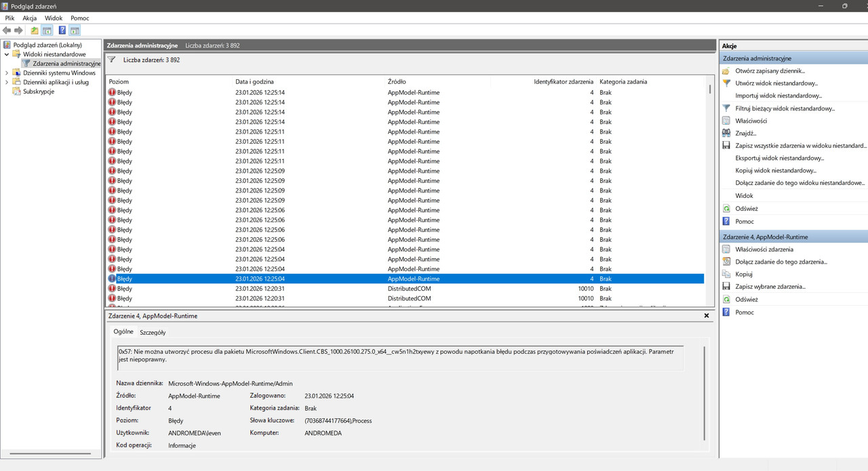The height and width of the screenshot is (471, 868).
Task: Select Dzienniki aplikacji i usług folder
Action: [56, 82]
